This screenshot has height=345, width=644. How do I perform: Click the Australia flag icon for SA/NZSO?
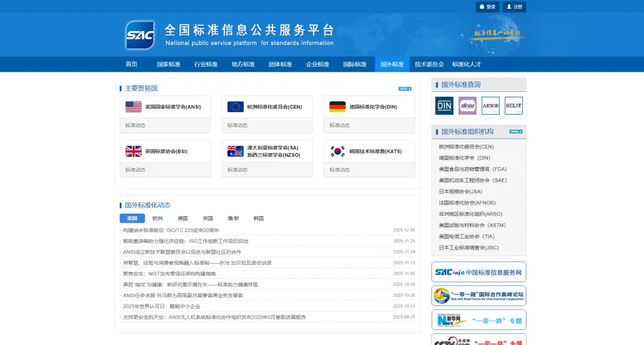(x=236, y=152)
